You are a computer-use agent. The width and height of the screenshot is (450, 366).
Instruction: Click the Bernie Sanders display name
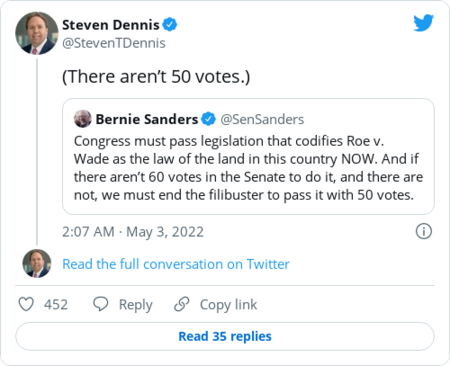point(147,119)
